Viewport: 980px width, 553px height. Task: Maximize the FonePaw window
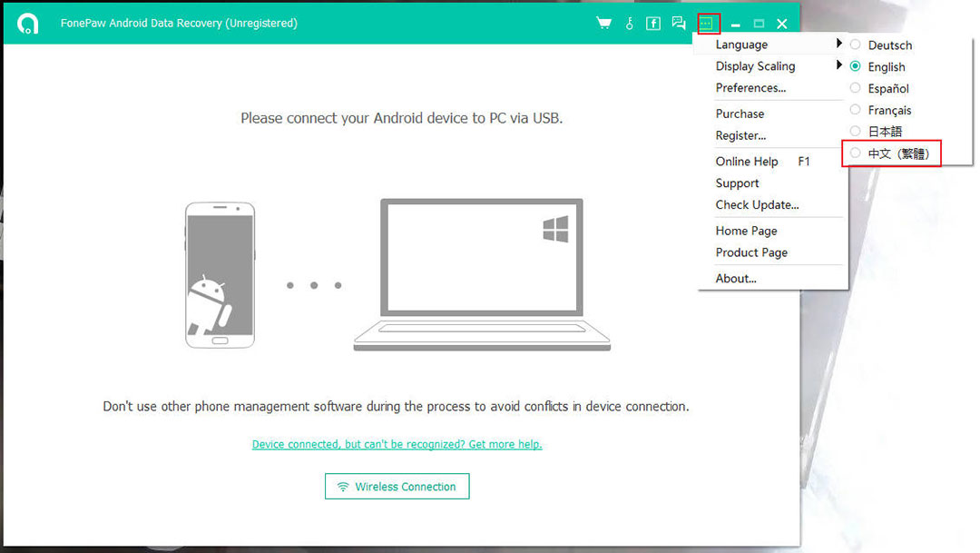point(759,24)
